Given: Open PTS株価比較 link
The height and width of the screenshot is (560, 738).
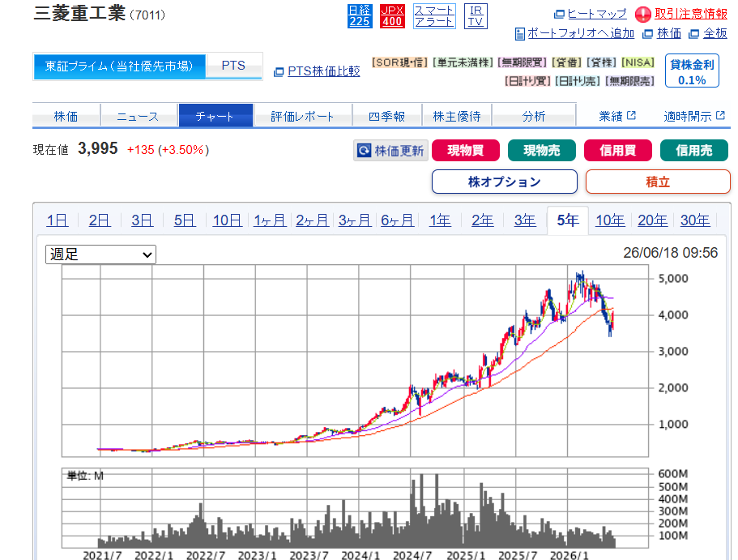Looking at the screenshot, I should pyautogui.click(x=324, y=71).
